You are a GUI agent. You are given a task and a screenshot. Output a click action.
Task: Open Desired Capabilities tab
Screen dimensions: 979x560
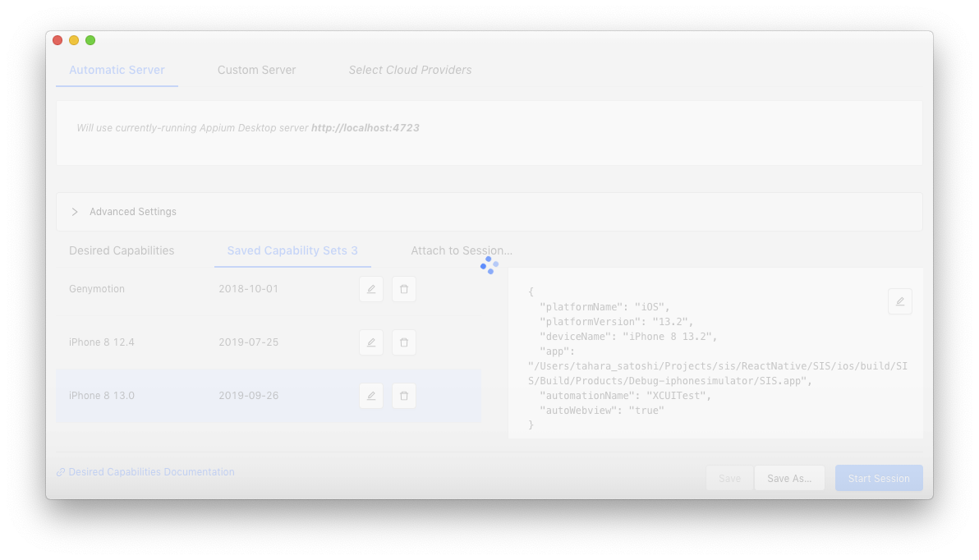click(122, 250)
